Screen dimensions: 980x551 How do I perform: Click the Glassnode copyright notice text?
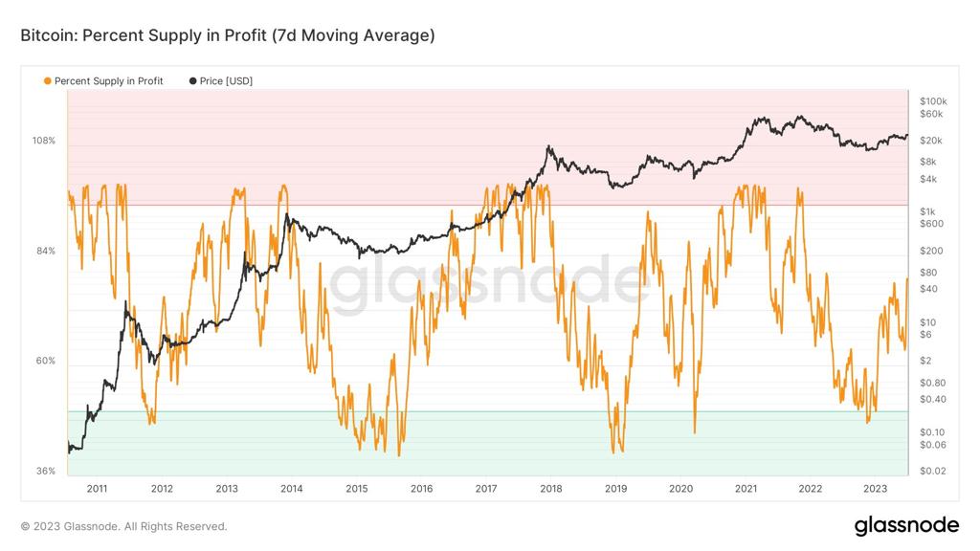point(123,527)
